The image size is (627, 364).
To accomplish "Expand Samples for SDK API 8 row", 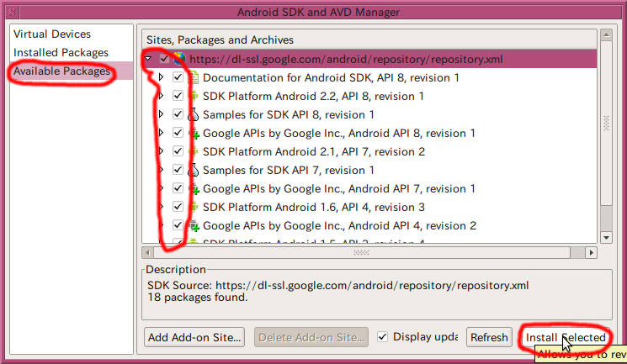I will (x=161, y=114).
